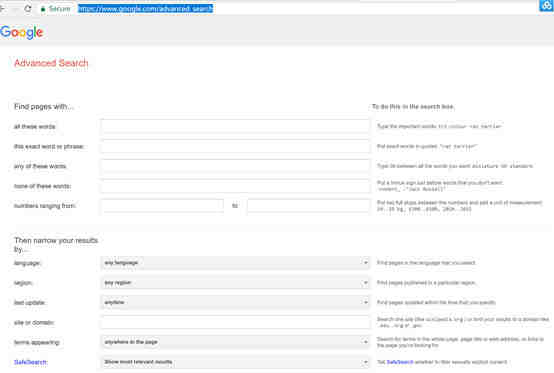The width and height of the screenshot is (554, 373).
Task: Click the 'last update:' label
Action: (x=30, y=303)
